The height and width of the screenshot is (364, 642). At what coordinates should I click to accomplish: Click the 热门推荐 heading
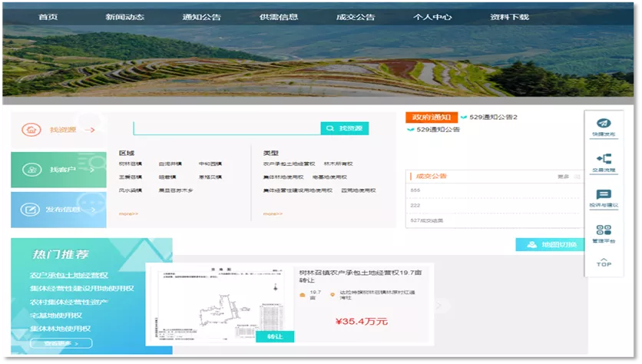(61, 254)
